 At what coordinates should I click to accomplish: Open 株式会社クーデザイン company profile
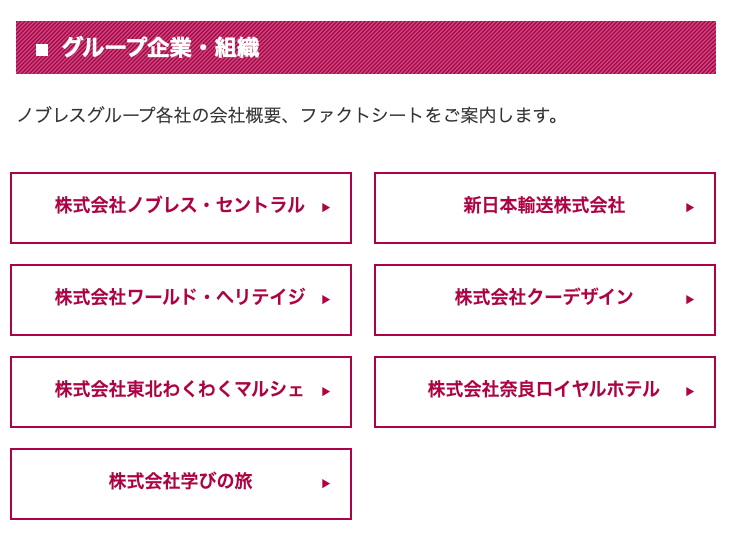point(543,298)
